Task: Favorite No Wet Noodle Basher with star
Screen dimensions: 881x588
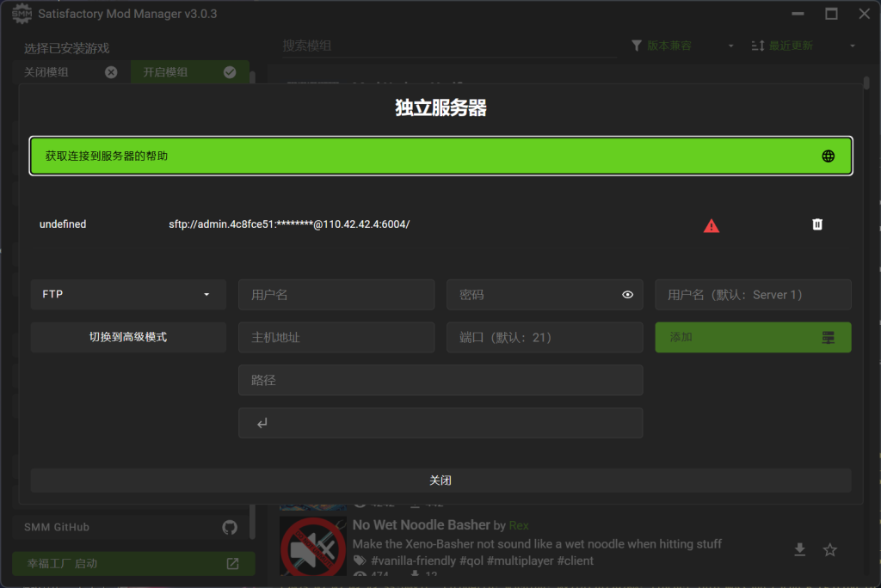Action: (829, 550)
